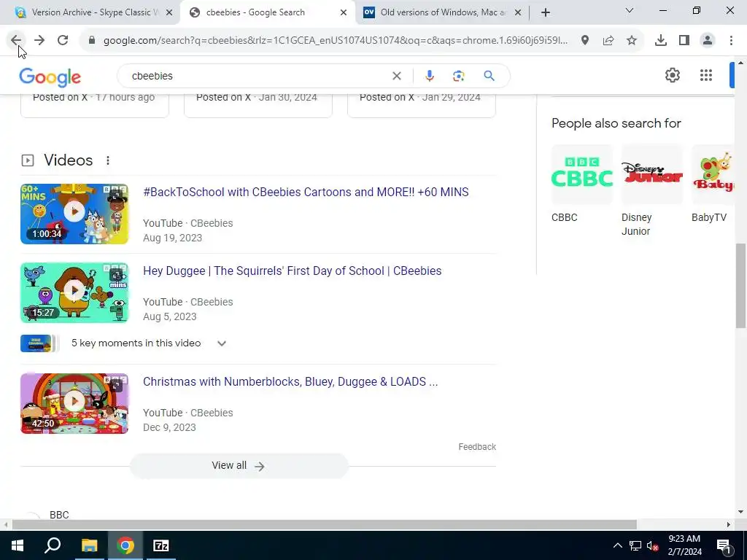Play the 15:27 Hey Duggee thumbnail
747x560 pixels.
click(x=74, y=293)
